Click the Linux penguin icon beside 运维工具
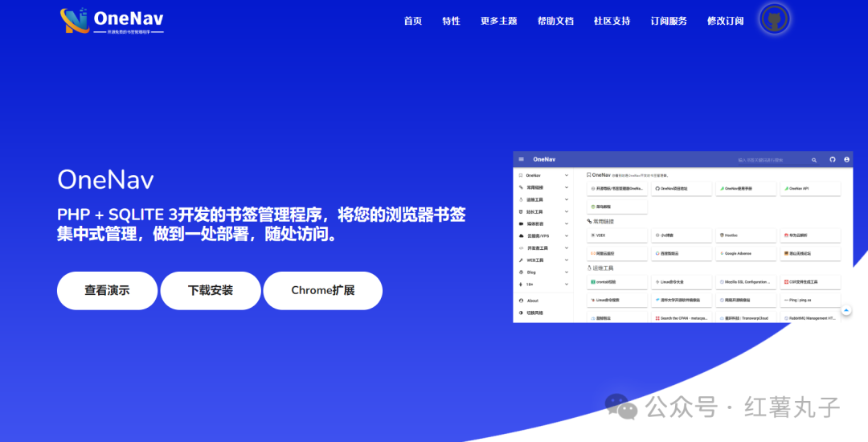 [x=520, y=199]
